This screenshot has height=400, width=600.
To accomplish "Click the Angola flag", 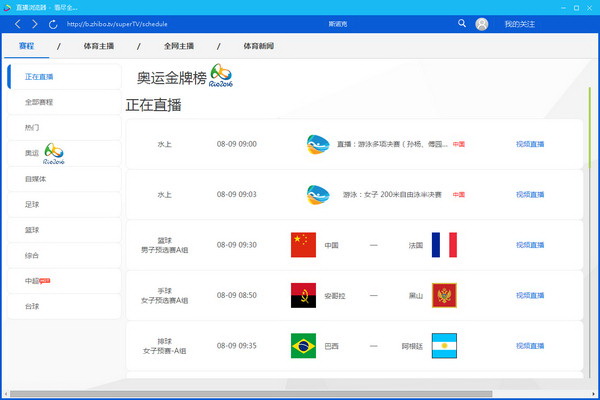I will point(303,296).
